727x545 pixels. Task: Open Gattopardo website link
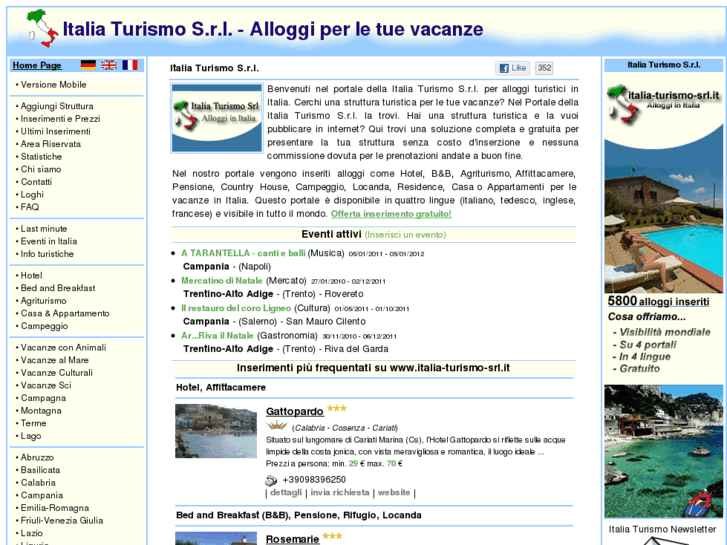click(394, 493)
